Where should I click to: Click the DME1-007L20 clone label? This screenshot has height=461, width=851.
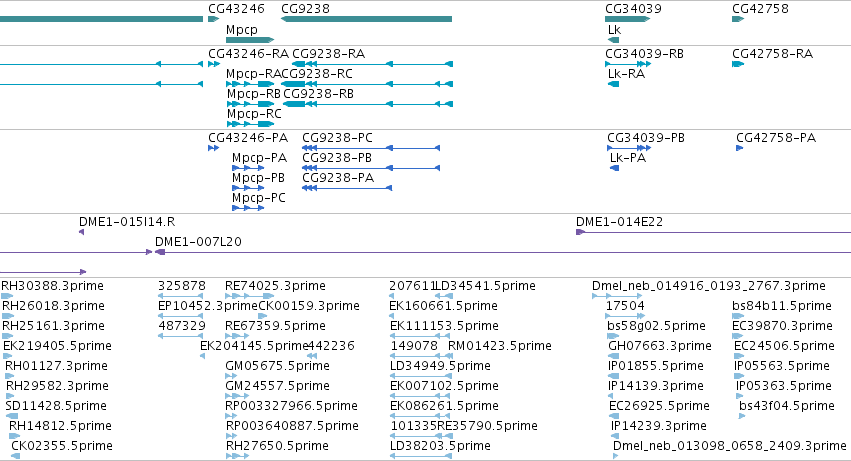click(x=198, y=242)
